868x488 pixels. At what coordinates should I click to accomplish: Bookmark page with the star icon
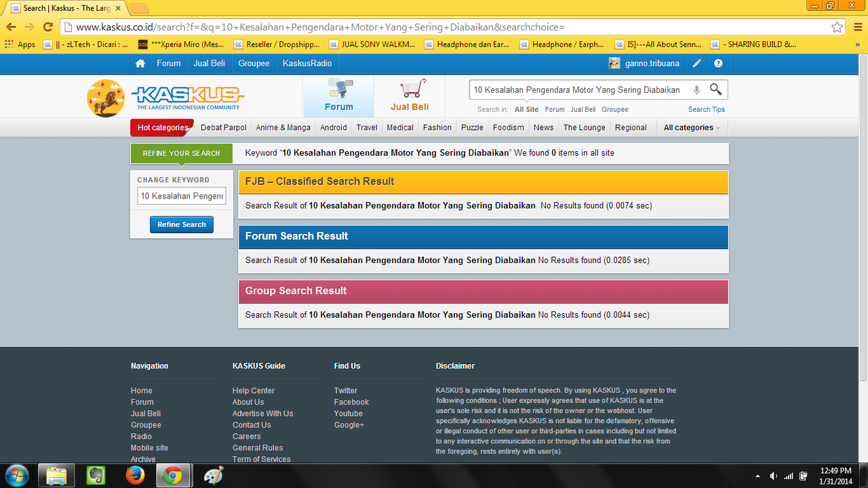(x=837, y=27)
